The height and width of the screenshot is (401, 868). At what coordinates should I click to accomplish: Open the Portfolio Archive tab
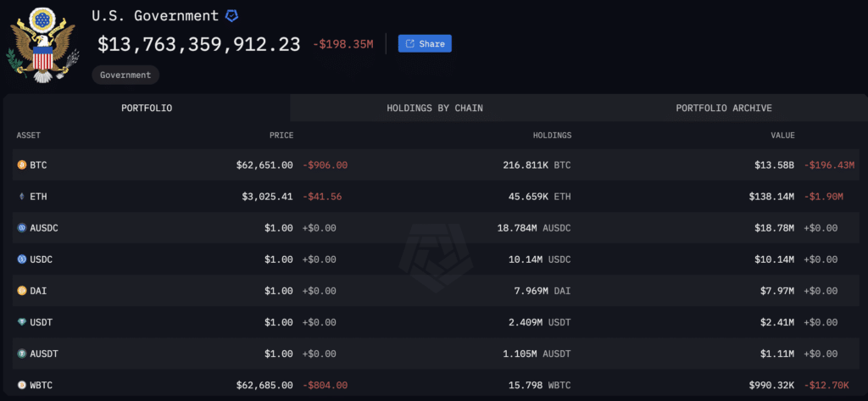point(724,108)
